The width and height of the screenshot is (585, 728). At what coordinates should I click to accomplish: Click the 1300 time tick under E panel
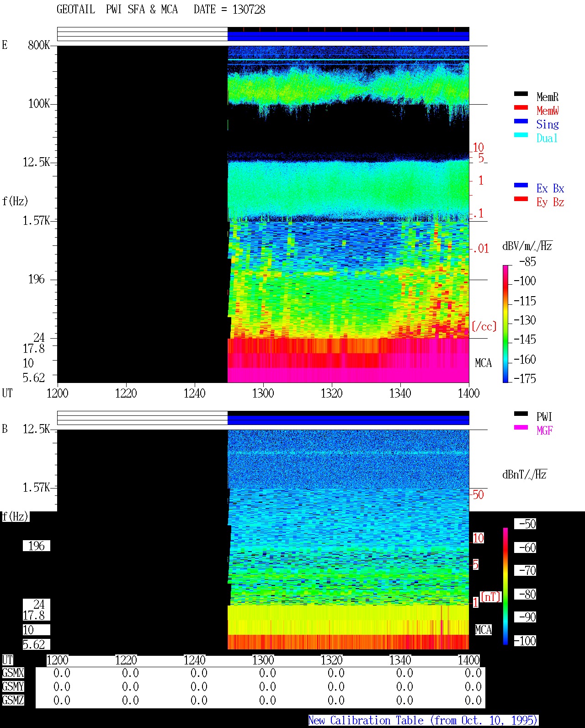[263, 393]
